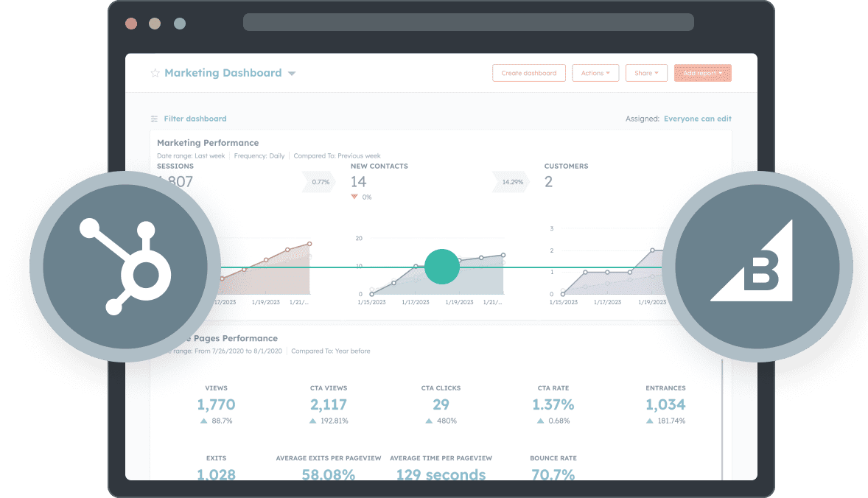The image size is (868, 498).
Task: Click the 0.77% conversion arrow
Action: pyautogui.click(x=319, y=182)
